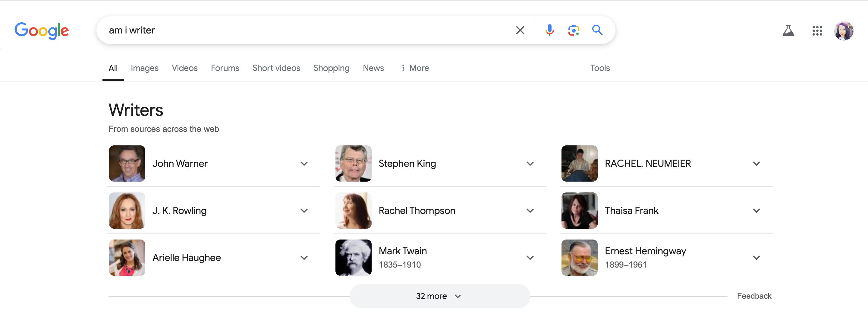Image resolution: width=868 pixels, height=327 pixels.
Task: Click the name J. K. Rowling
Action: click(x=179, y=211)
